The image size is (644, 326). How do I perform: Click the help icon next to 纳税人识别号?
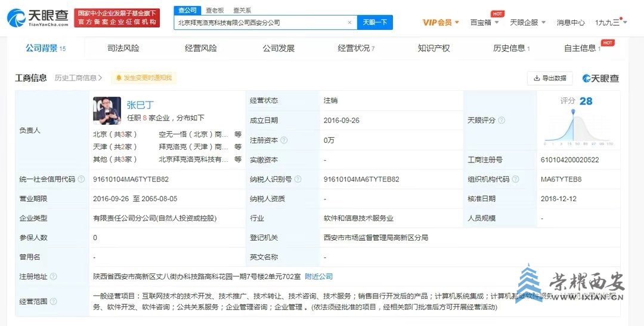click(298, 179)
